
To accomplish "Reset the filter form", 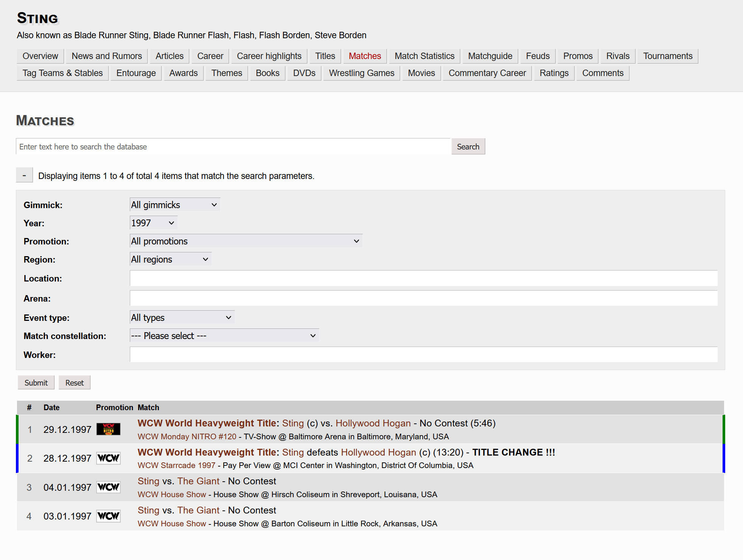I will pos(74,383).
